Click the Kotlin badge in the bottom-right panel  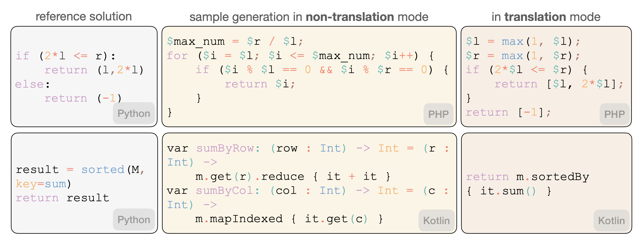coord(611,221)
